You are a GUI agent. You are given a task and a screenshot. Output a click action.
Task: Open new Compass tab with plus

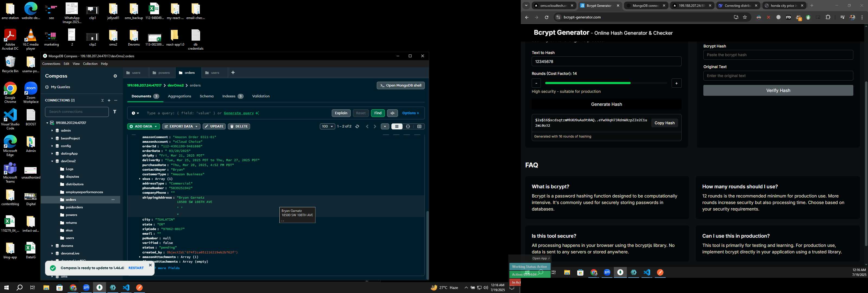(233, 72)
